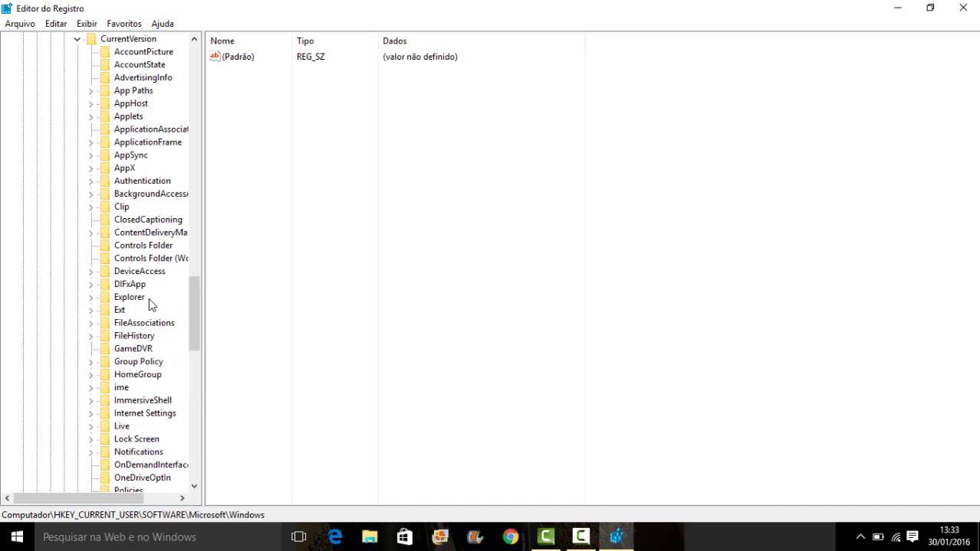The height and width of the screenshot is (551, 980).
Task: Click the CurrentVersion key folder icon
Action: tap(91, 39)
